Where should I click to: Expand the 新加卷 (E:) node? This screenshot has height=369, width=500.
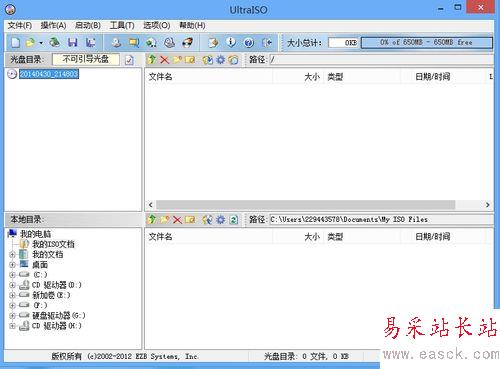[x=12, y=295]
